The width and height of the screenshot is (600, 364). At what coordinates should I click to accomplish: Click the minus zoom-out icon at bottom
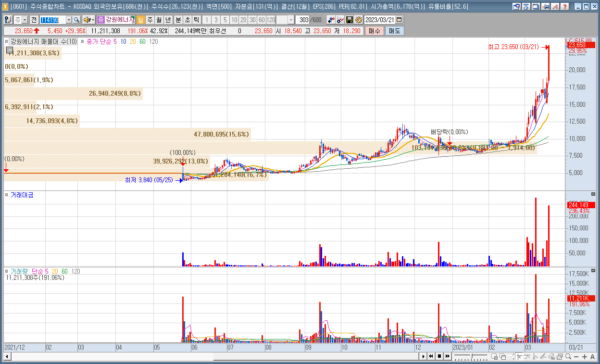[576, 356]
